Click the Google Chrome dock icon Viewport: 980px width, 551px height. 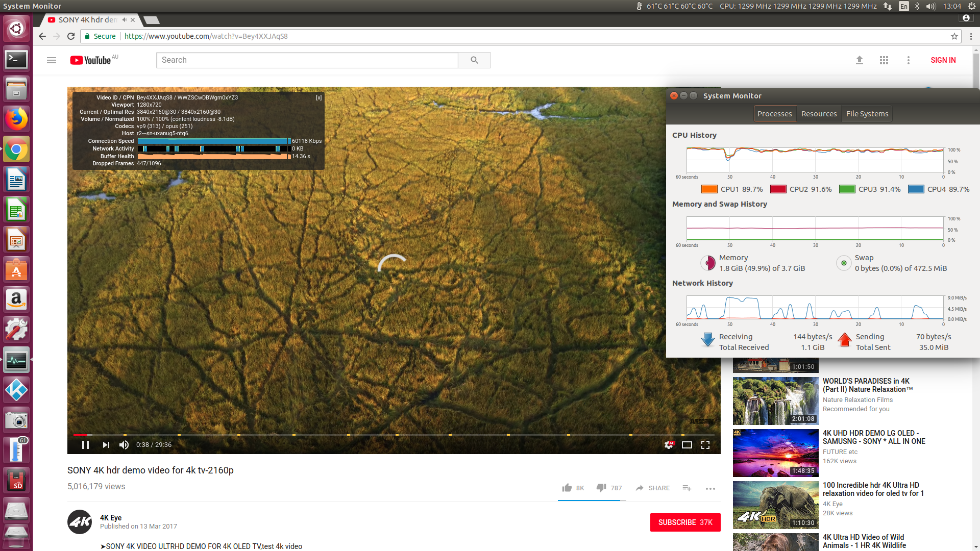16,149
